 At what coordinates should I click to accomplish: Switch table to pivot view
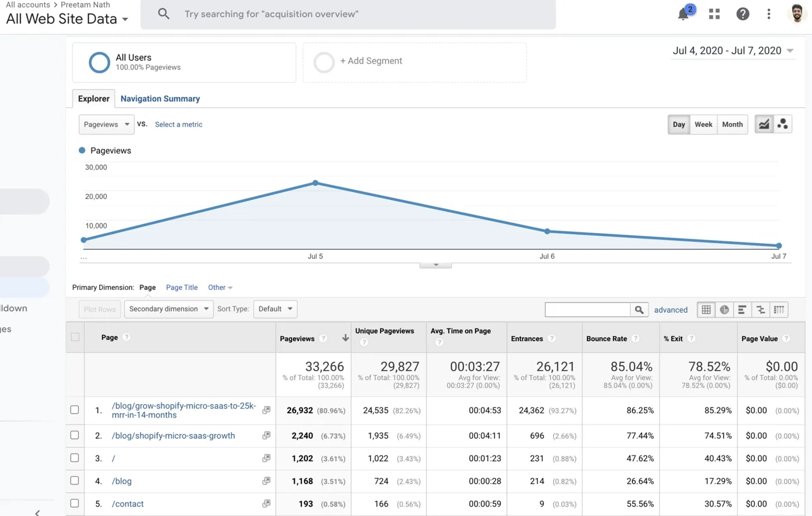point(779,309)
